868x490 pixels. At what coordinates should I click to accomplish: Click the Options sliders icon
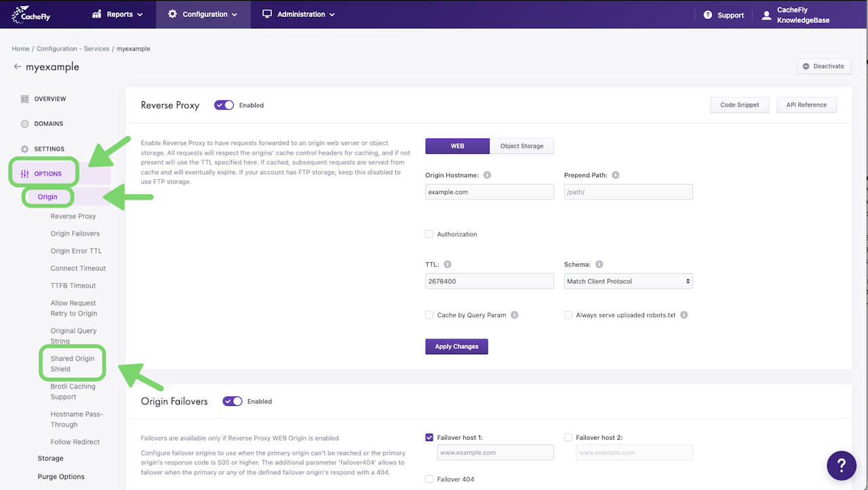pyautogui.click(x=24, y=174)
